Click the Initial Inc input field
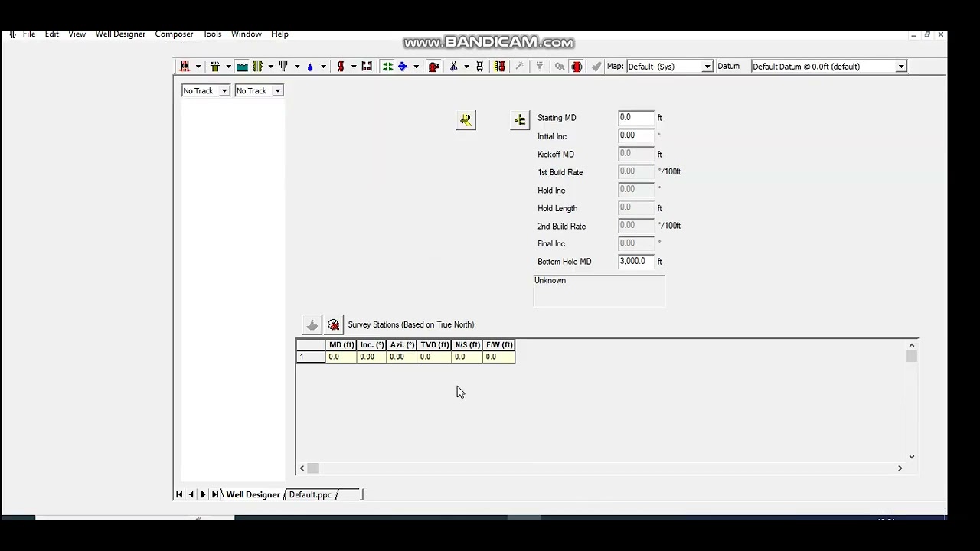The width and height of the screenshot is (980, 551). pyautogui.click(x=636, y=135)
